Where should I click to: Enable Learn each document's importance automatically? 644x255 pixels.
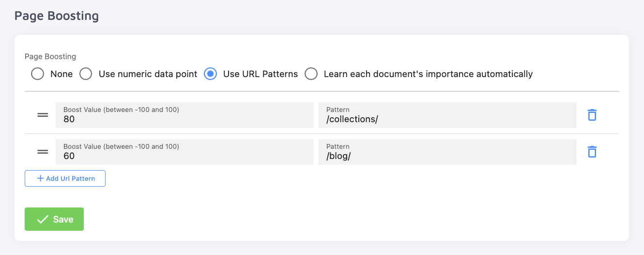[311, 74]
